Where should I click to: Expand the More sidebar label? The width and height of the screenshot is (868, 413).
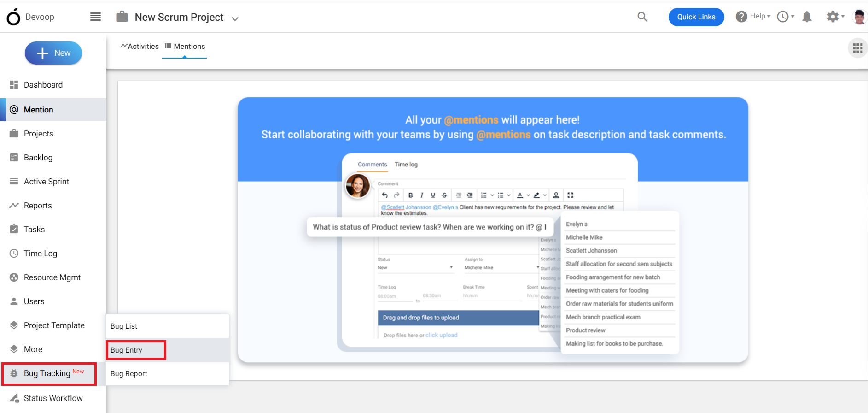[33, 349]
